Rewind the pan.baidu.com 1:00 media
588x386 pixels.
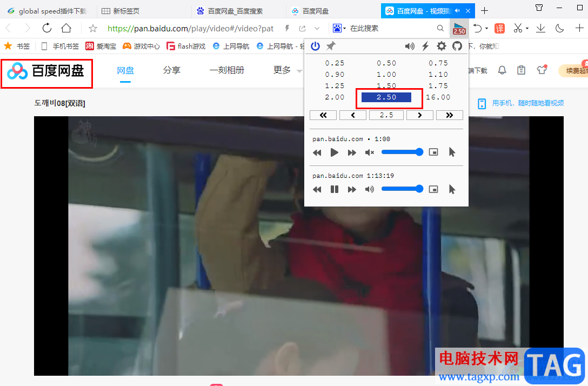point(317,152)
